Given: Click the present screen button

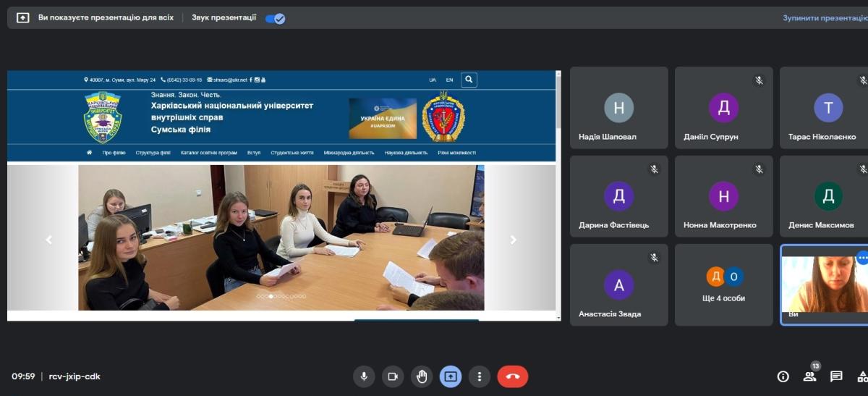Looking at the screenshot, I should pyautogui.click(x=451, y=376).
